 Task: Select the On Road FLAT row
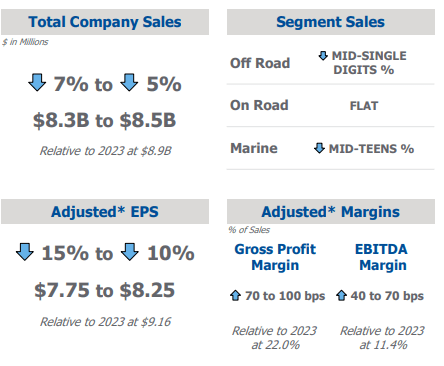pos(331,106)
